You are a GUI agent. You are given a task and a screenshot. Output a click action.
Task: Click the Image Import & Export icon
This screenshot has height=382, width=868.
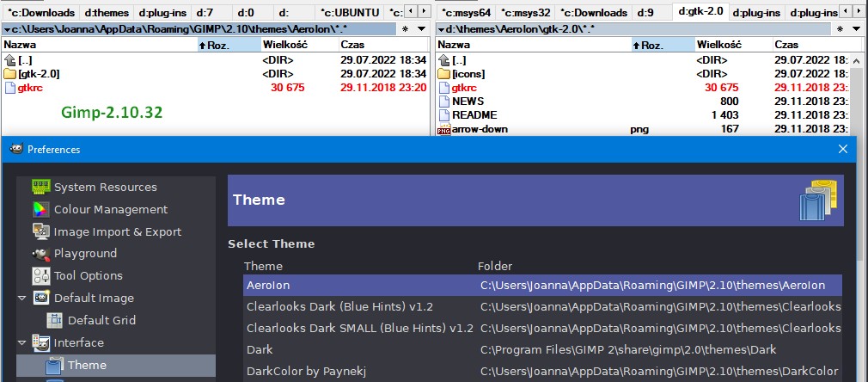pyautogui.click(x=41, y=231)
